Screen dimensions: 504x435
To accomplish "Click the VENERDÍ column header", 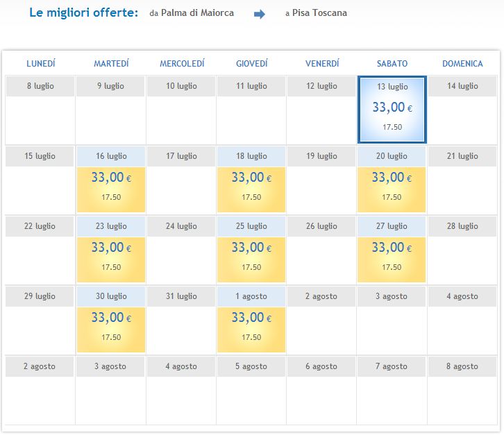I will (322, 64).
